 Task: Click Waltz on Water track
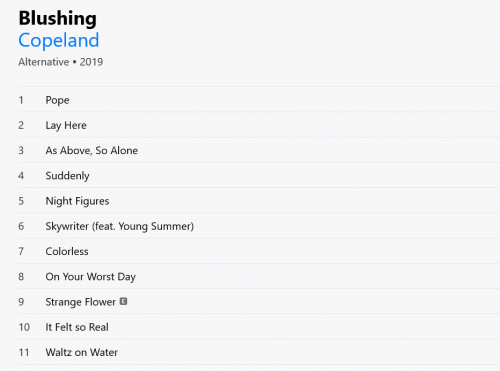pos(82,352)
